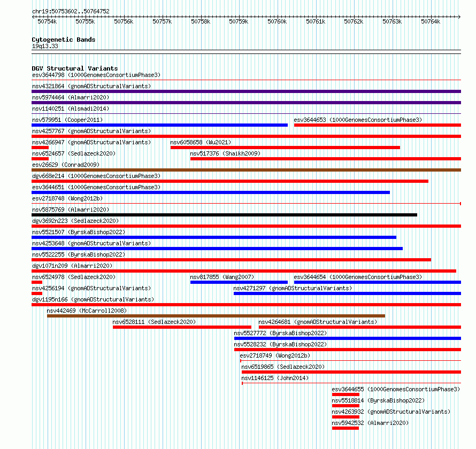The width and height of the screenshot is (476, 449).
Task: Select nsv5974464 (Almarri2020) label
Action: (71, 97)
